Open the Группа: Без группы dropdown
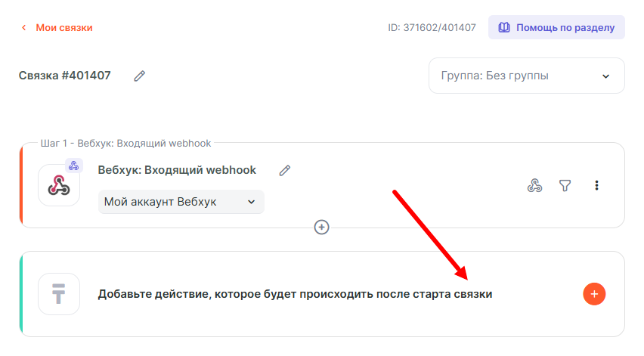The width and height of the screenshot is (644, 356). tap(526, 76)
